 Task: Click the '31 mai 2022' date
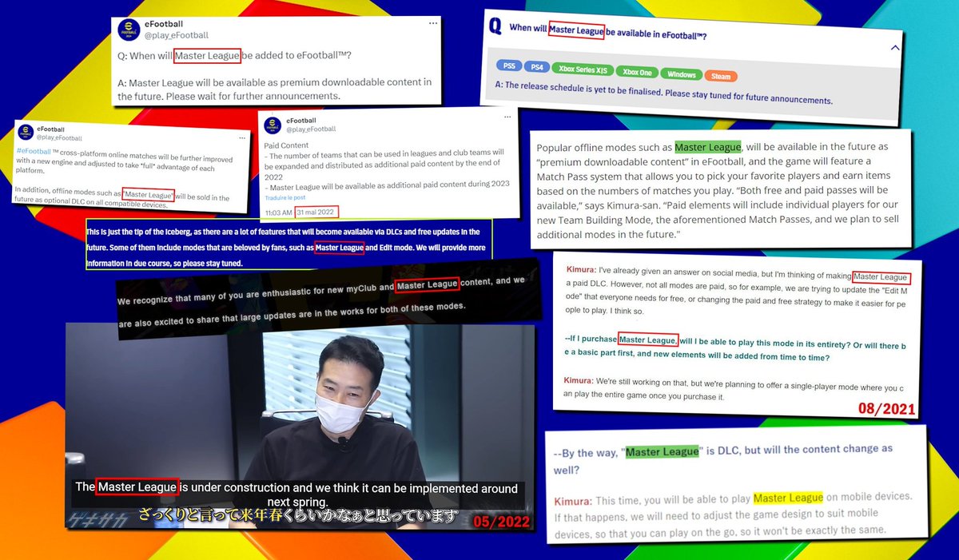[x=316, y=212]
